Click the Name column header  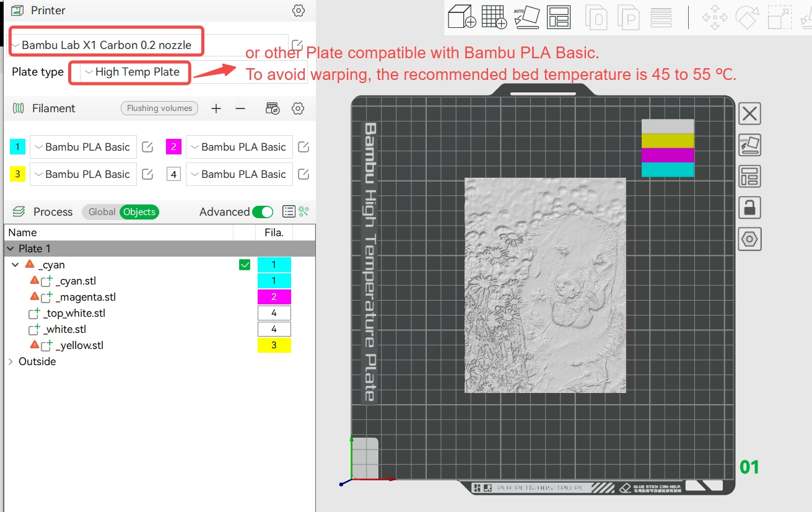[x=119, y=232]
